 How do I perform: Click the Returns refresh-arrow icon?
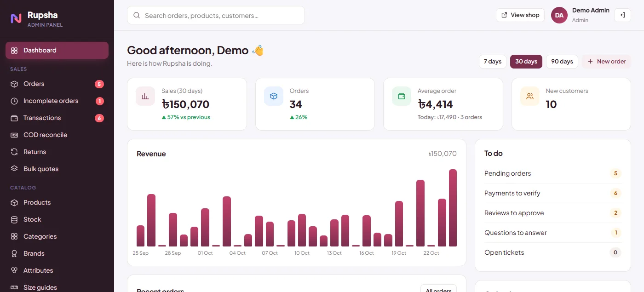14,152
